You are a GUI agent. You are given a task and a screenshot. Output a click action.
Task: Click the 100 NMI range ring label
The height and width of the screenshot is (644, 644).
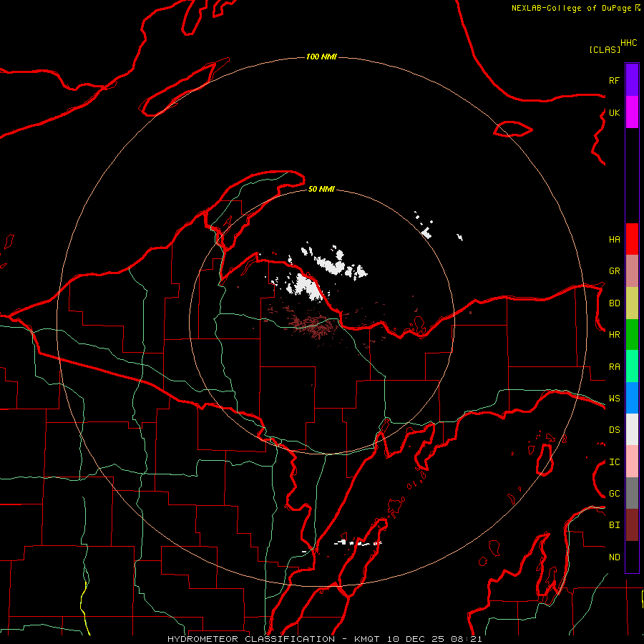click(321, 57)
